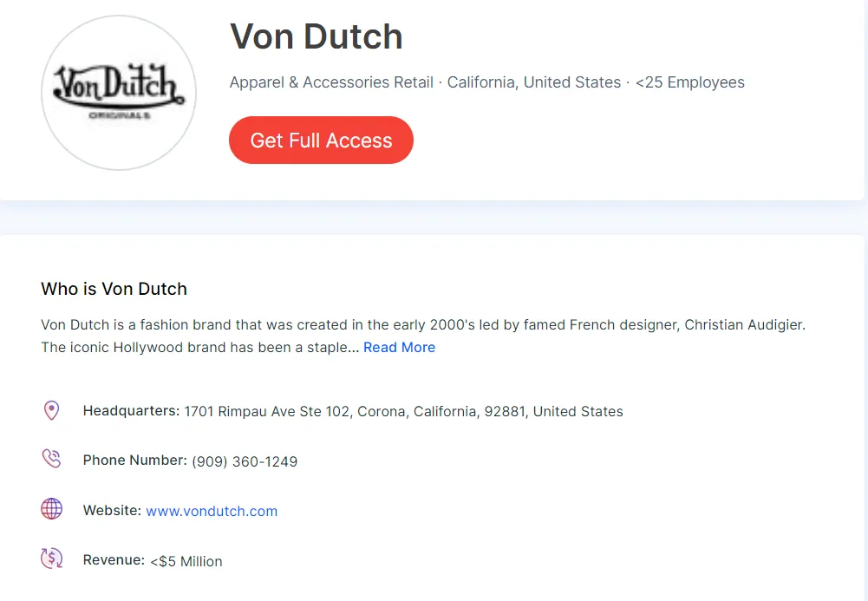
Task: Click the globe icon beside Website
Action: coord(52,509)
